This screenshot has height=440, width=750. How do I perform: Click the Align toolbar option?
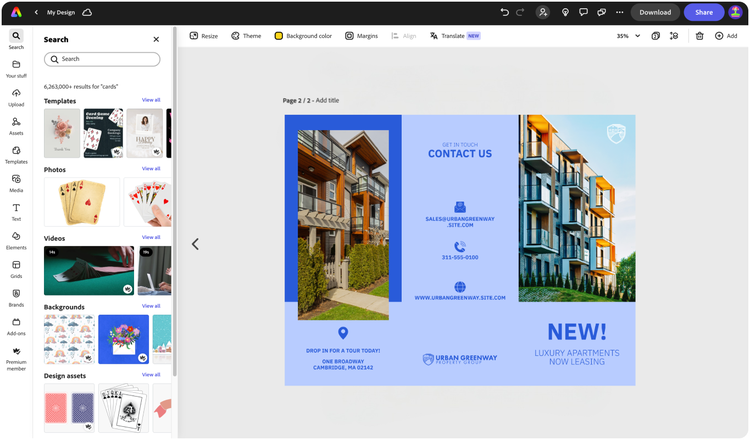[404, 36]
